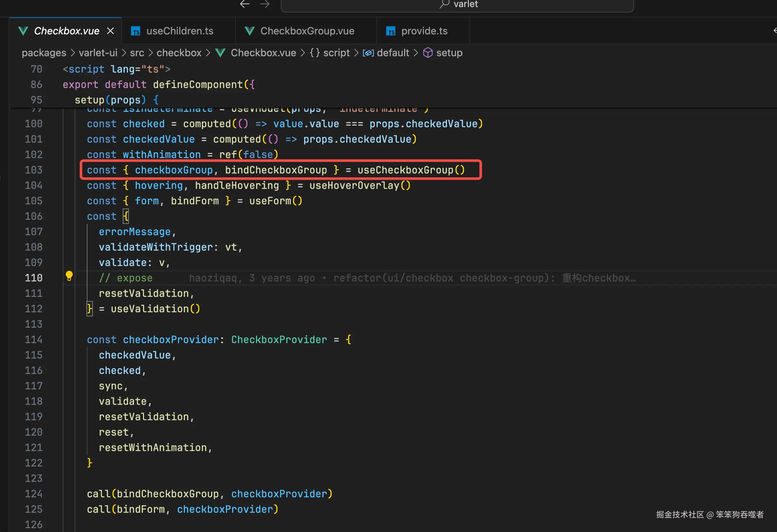The image size is (777, 532).
Task: Click the lightbulb code action icon
Action: pos(69,276)
